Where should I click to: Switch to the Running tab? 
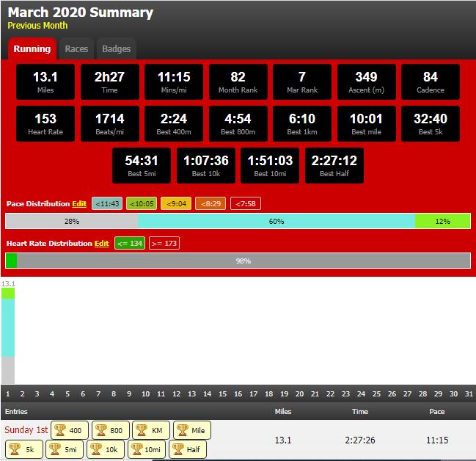coord(32,49)
